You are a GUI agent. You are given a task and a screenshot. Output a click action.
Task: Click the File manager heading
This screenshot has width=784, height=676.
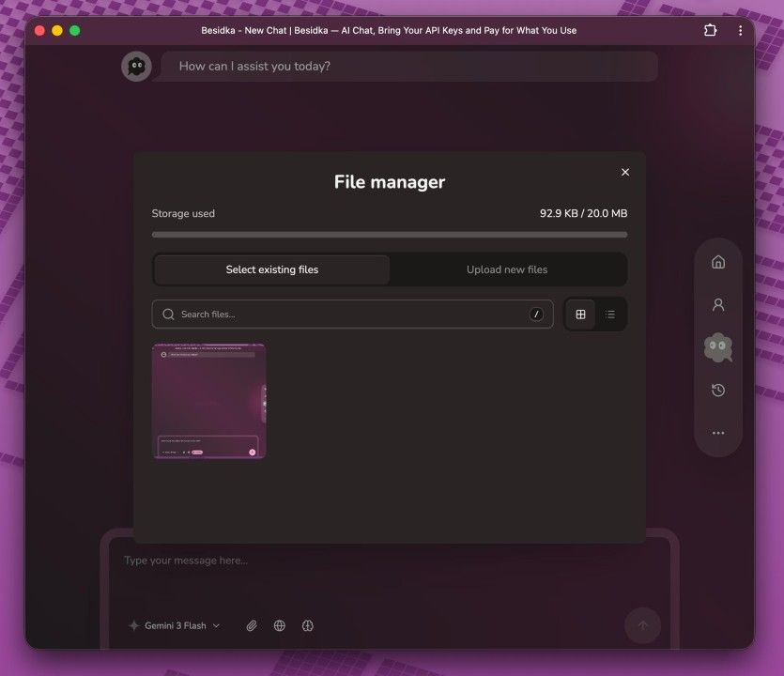point(390,182)
